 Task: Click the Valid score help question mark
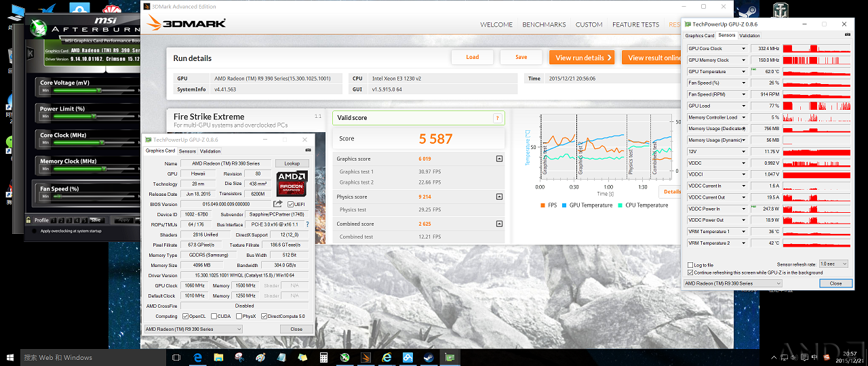click(x=497, y=118)
